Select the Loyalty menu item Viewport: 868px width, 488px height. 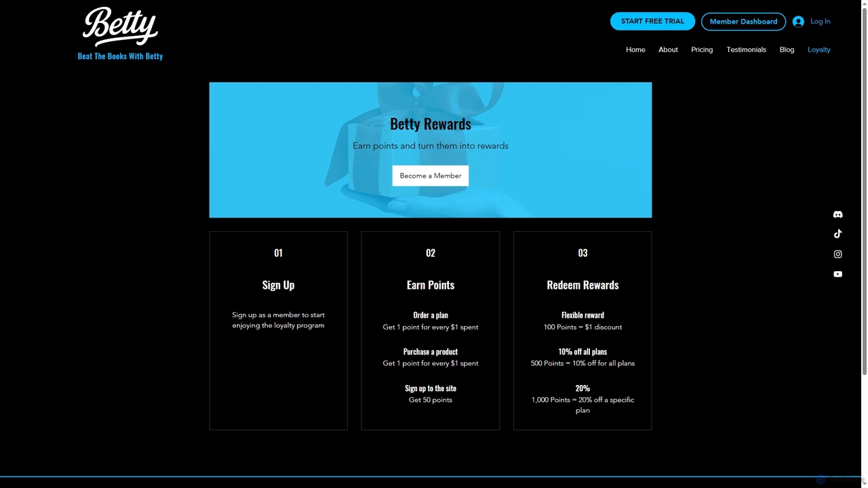819,49
